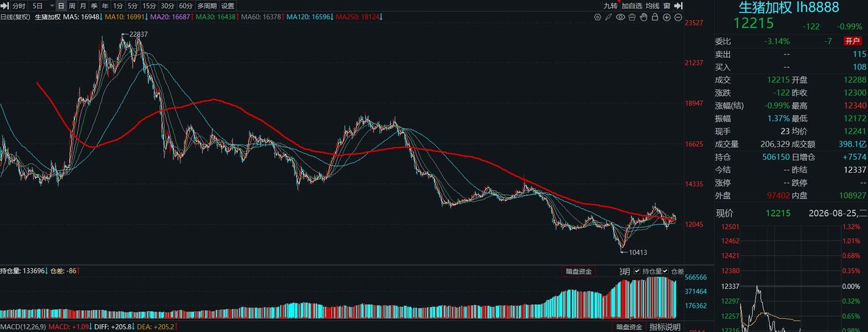Click the MA20: 16687 indicator label
This screenshot has width=868, height=332.
171,17
